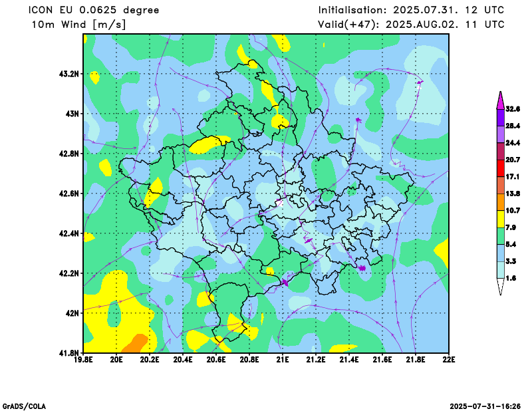Viewport: 532px width, 411px height.
Task: Click the 17.1 colorbar value
Action: click(x=512, y=177)
